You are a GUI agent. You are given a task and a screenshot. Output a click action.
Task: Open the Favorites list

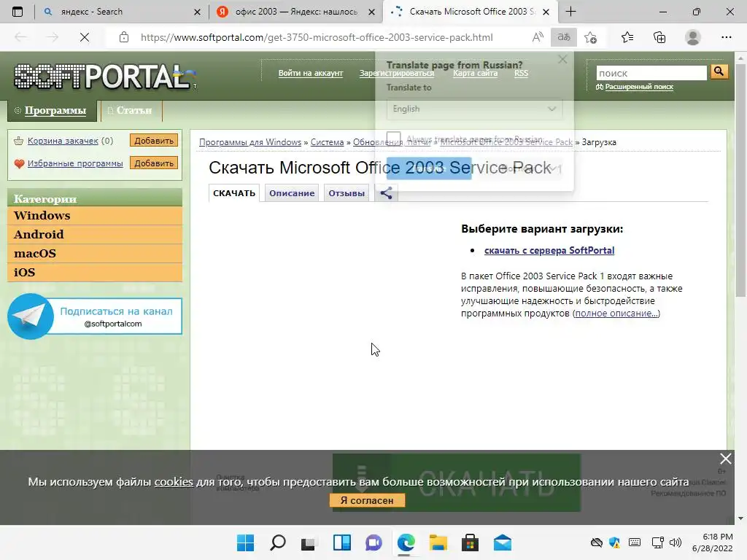627,37
